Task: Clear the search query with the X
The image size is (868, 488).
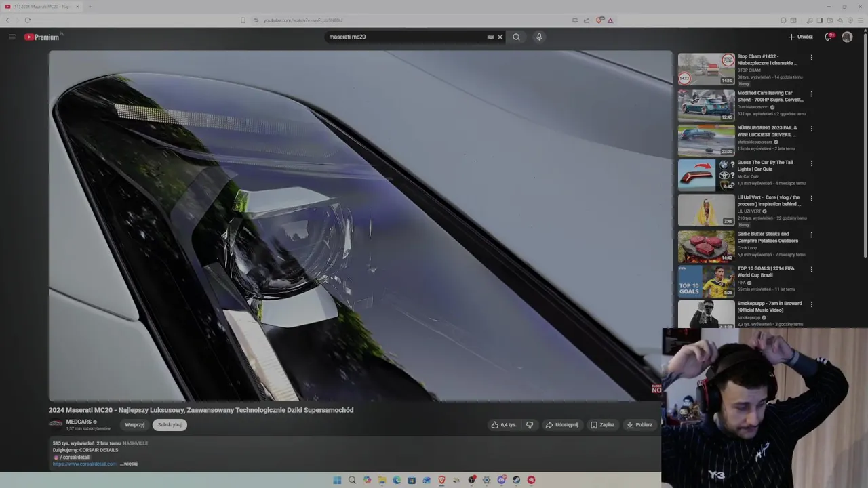Action: 500,37
